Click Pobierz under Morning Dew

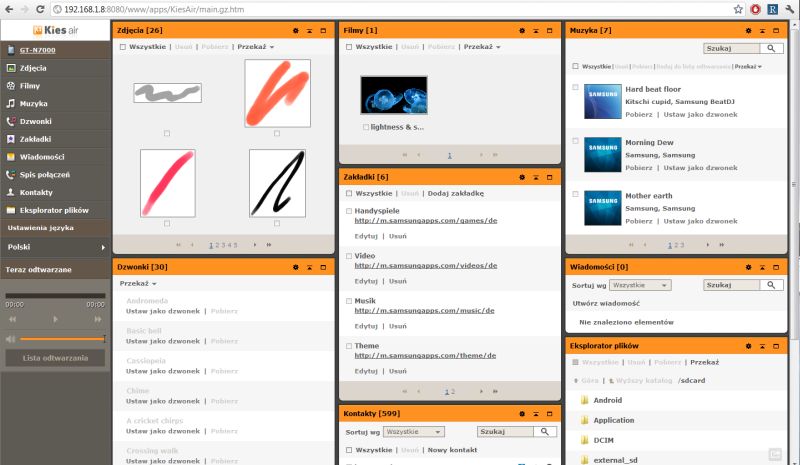[x=639, y=168]
